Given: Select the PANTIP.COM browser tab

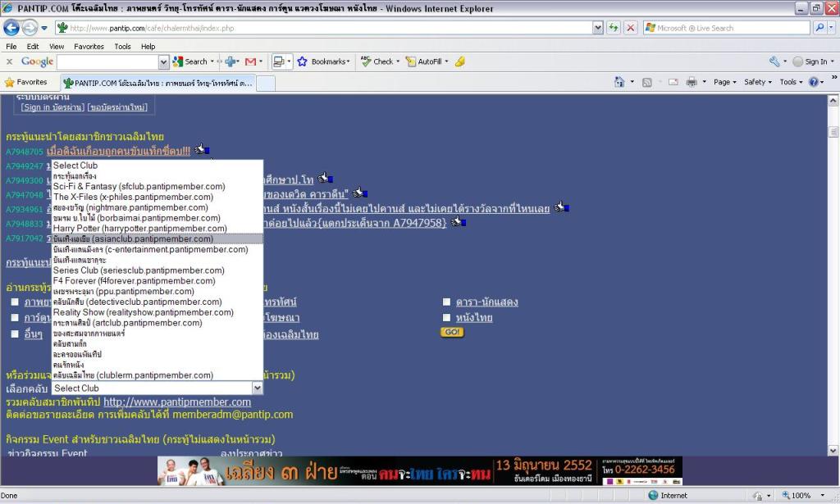Looking at the screenshot, I should tap(158, 83).
